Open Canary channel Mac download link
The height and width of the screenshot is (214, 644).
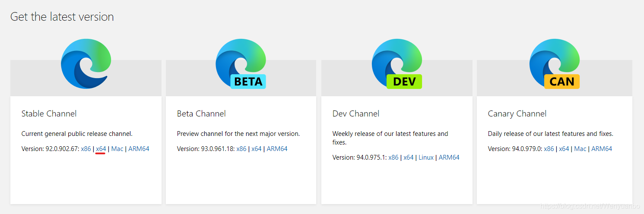(x=581, y=149)
